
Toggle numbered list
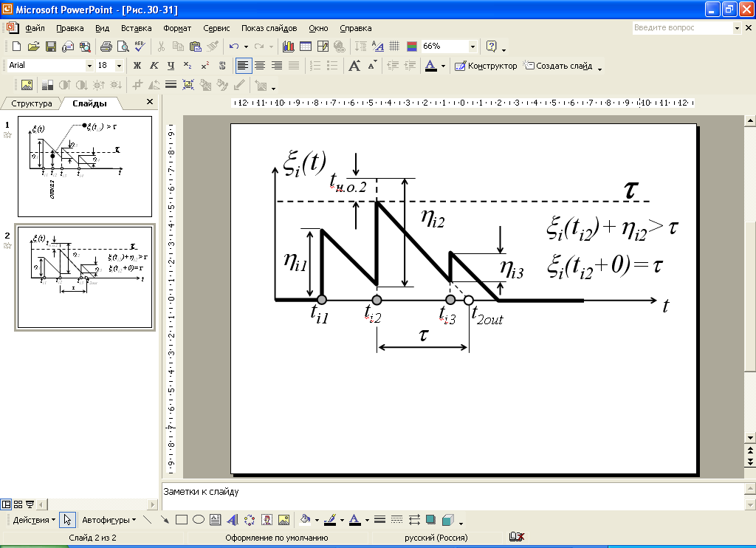tap(315, 66)
